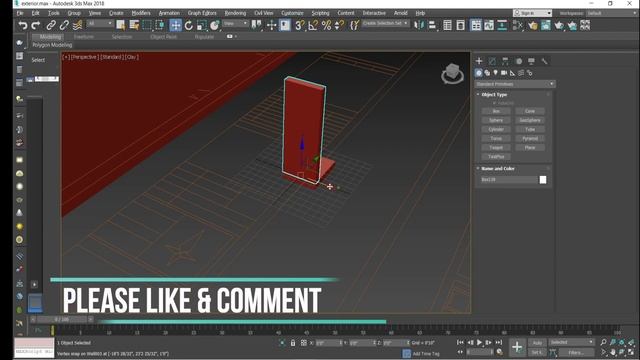
Task: Open the Customize menu
Action: pos(292,13)
